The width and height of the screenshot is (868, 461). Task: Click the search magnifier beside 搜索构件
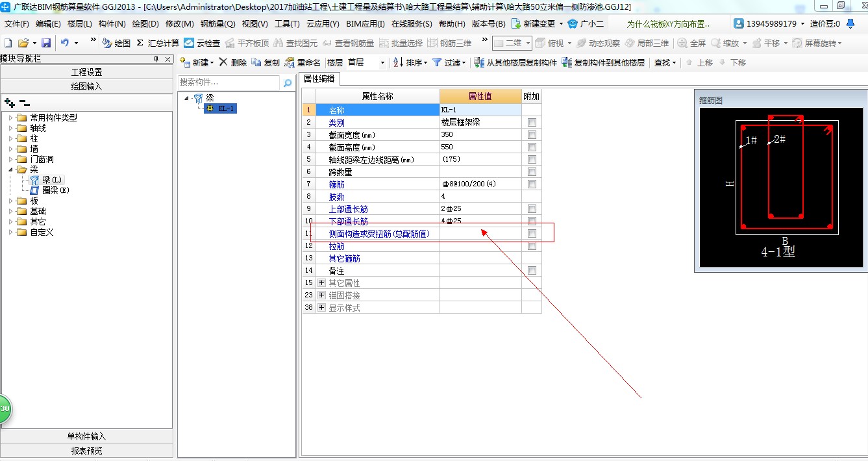click(288, 83)
